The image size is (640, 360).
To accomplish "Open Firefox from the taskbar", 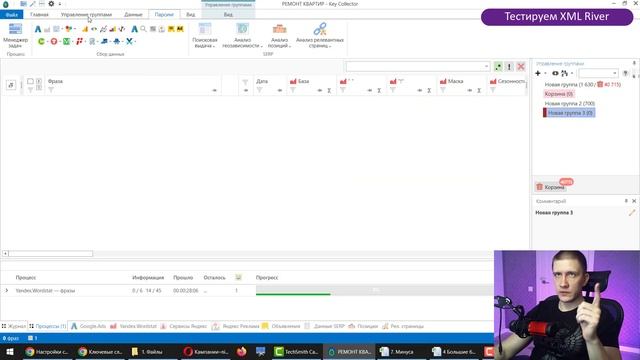I will point(241,352).
